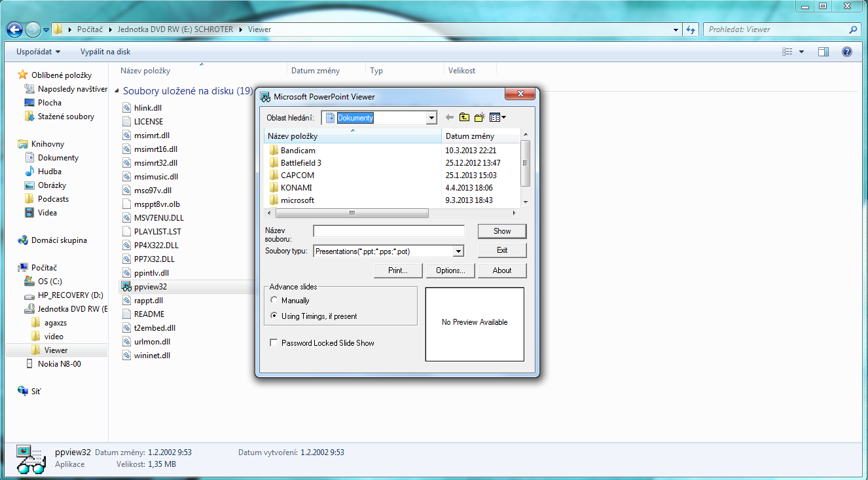The width and height of the screenshot is (868, 480).
Task: Open the view menu icon in dialog
Action: (x=497, y=117)
